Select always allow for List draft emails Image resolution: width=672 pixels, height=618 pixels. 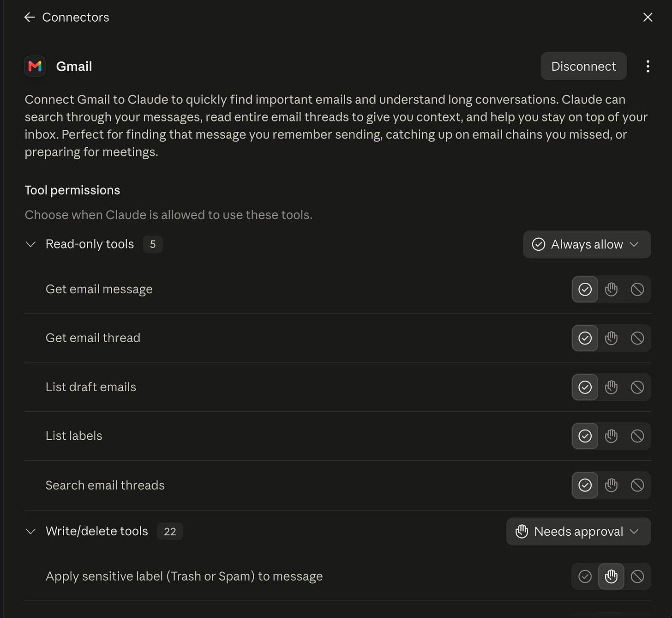585,388
